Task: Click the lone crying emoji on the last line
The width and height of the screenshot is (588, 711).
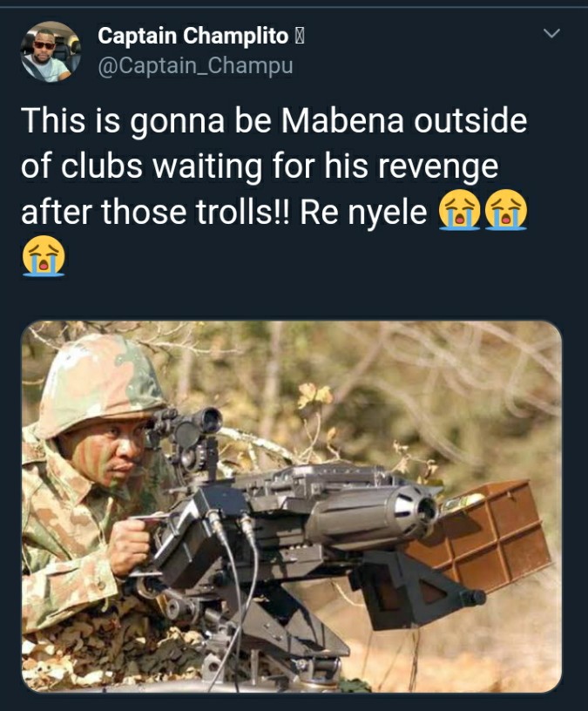Action: [x=44, y=256]
